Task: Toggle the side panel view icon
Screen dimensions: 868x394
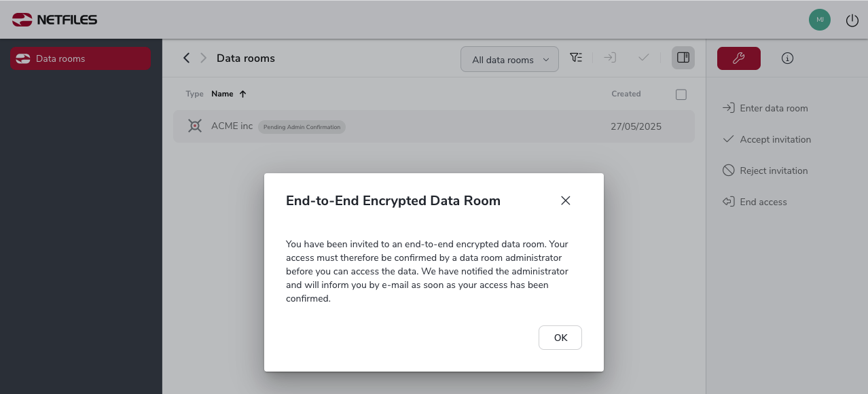Action: [683, 58]
